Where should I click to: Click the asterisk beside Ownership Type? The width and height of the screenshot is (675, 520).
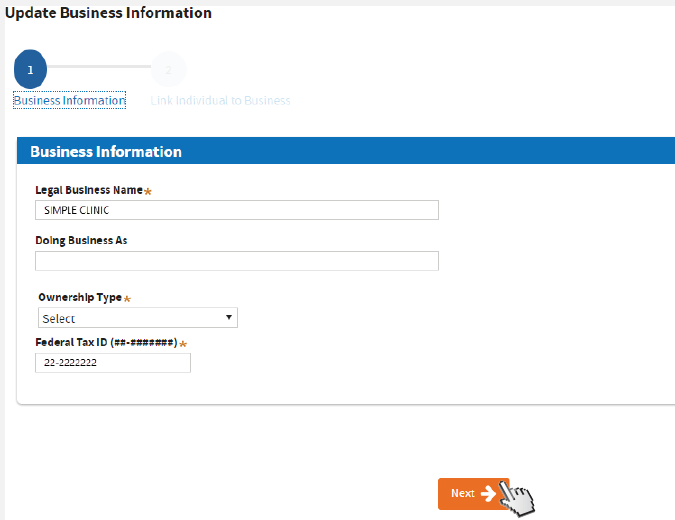tap(127, 299)
